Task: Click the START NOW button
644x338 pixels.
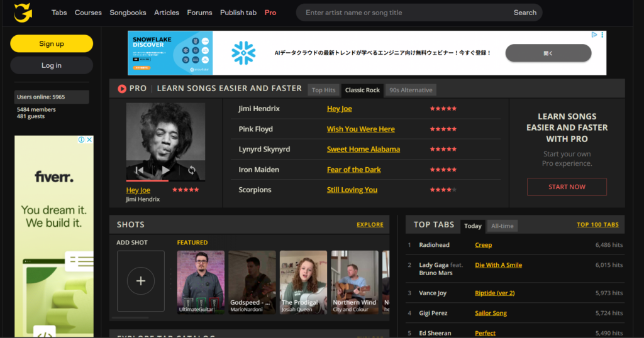Action: 567,187
